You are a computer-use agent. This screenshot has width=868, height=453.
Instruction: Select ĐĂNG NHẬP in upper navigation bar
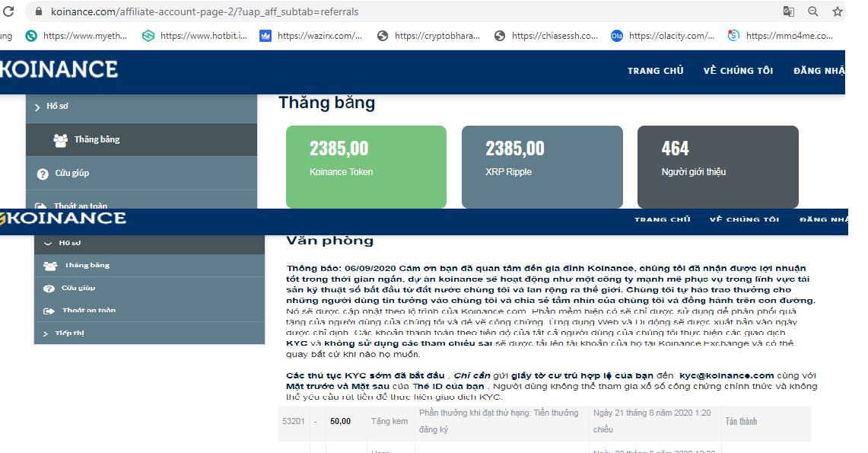point(819,71)
